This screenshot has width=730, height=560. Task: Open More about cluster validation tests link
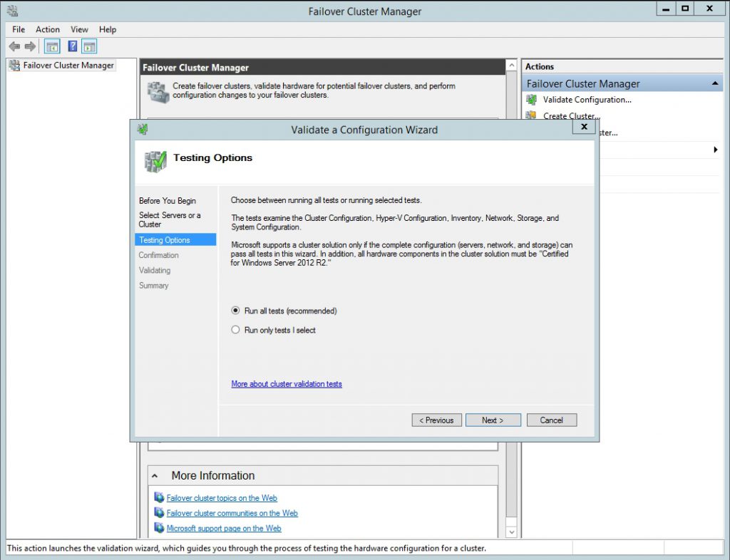pyautogui.click(x=287, y=384)
